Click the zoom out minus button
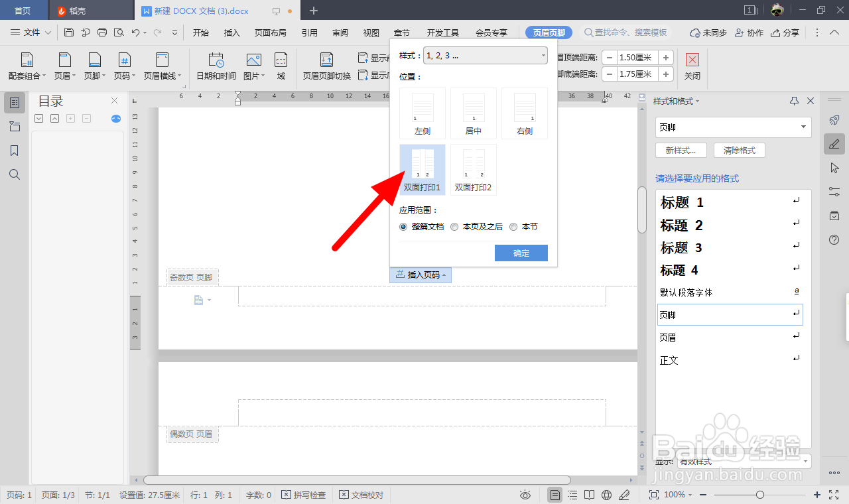The height and width of the screenshot is (504, 849). click(703, 495)
